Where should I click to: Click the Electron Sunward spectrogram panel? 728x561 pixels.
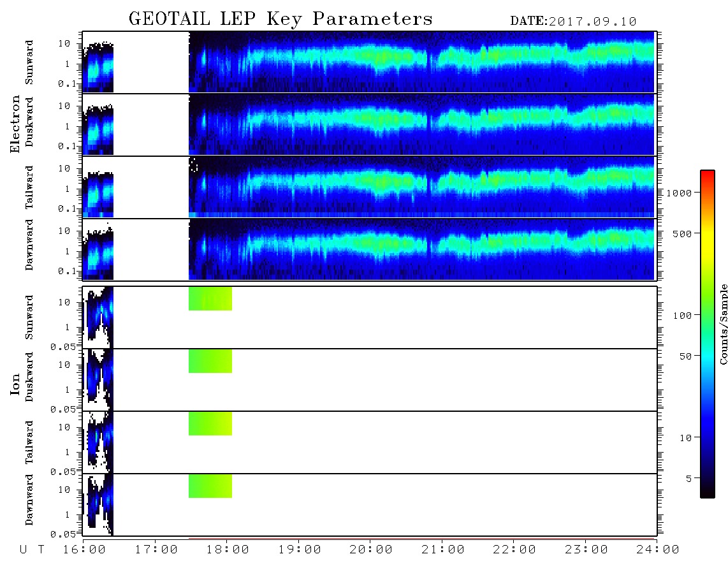click(x=370, y=62)
